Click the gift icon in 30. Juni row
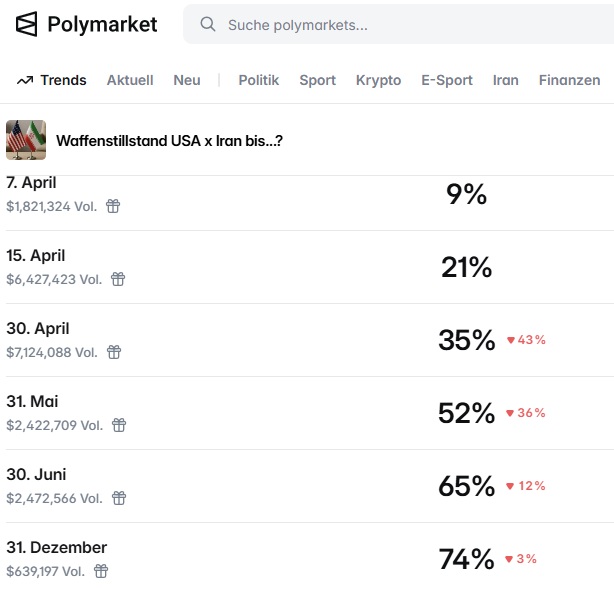 [119, 498]
